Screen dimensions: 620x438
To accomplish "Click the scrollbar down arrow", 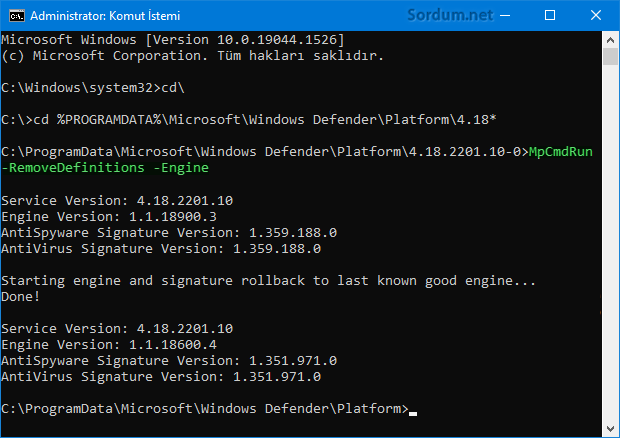I will [610, 429].
